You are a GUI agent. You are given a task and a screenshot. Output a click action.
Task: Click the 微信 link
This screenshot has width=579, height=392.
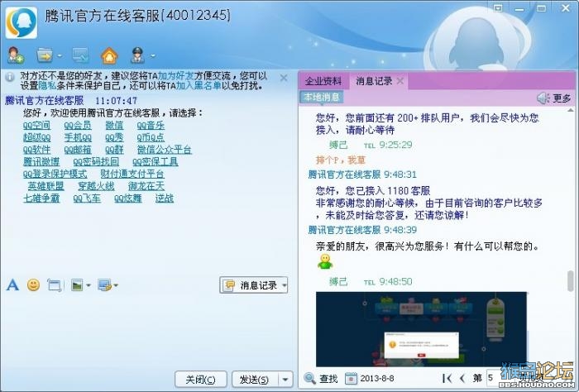tap(114, 126)
